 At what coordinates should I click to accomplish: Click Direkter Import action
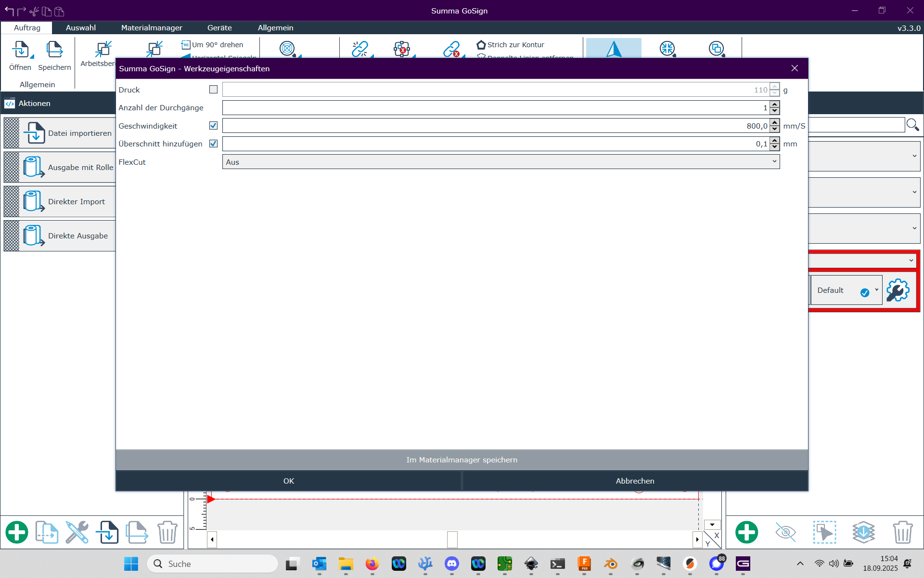tap(60, 201)
